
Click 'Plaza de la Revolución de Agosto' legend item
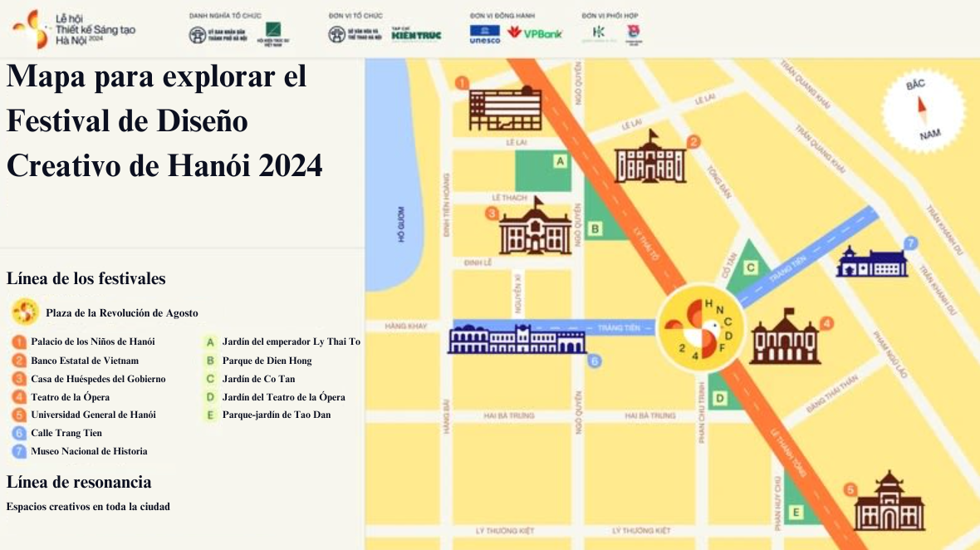click(x=122, y=313)
